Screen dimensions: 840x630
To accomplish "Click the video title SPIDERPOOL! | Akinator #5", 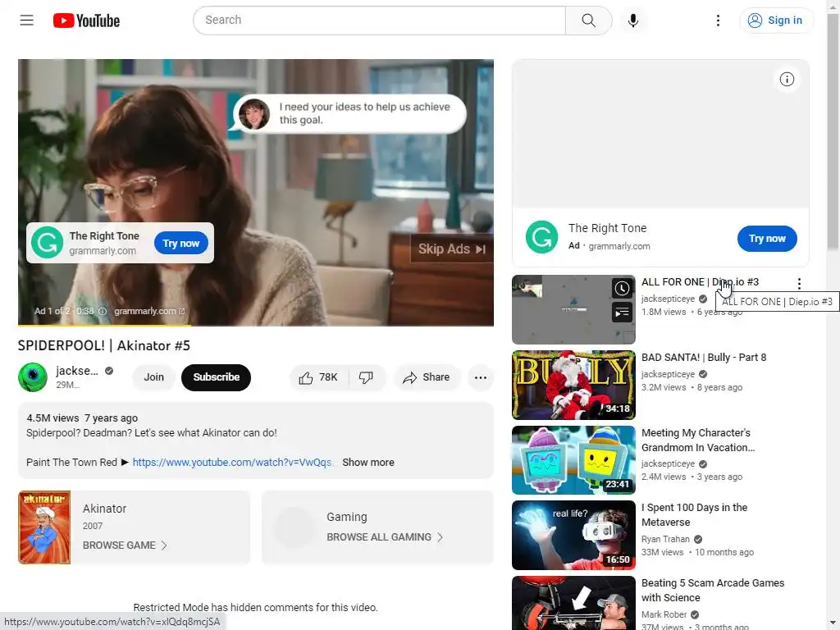I will [x=104, y=345].
